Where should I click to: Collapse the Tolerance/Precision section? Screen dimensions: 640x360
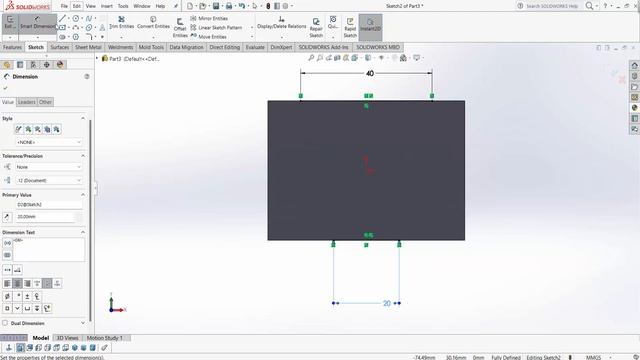(x=83, y=156)
